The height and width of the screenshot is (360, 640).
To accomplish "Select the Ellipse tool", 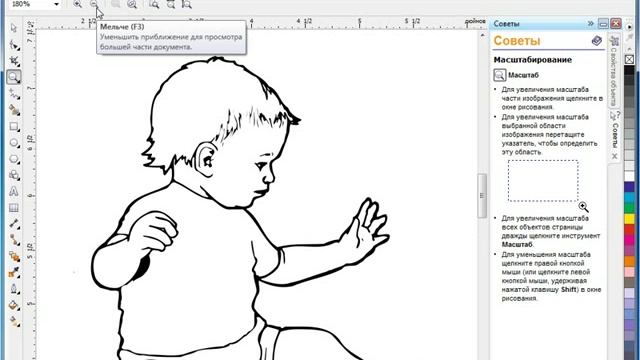I will click(14, 143).
